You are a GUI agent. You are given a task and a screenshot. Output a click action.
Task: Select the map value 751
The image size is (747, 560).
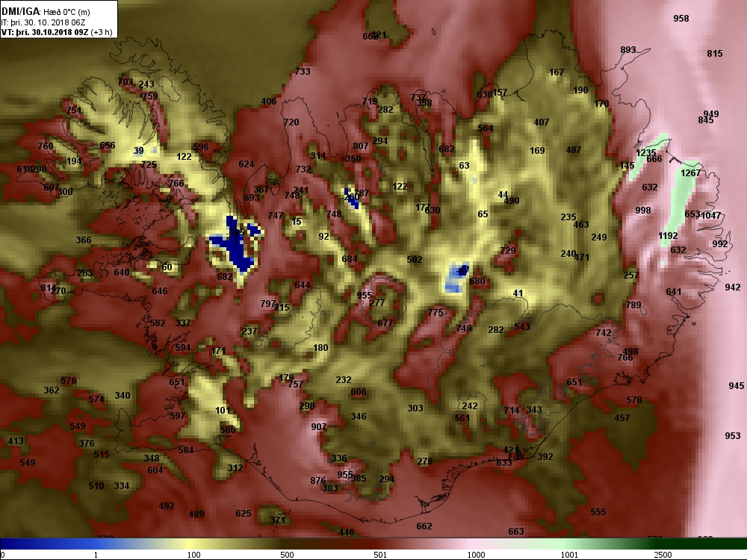tap(73, 110)
